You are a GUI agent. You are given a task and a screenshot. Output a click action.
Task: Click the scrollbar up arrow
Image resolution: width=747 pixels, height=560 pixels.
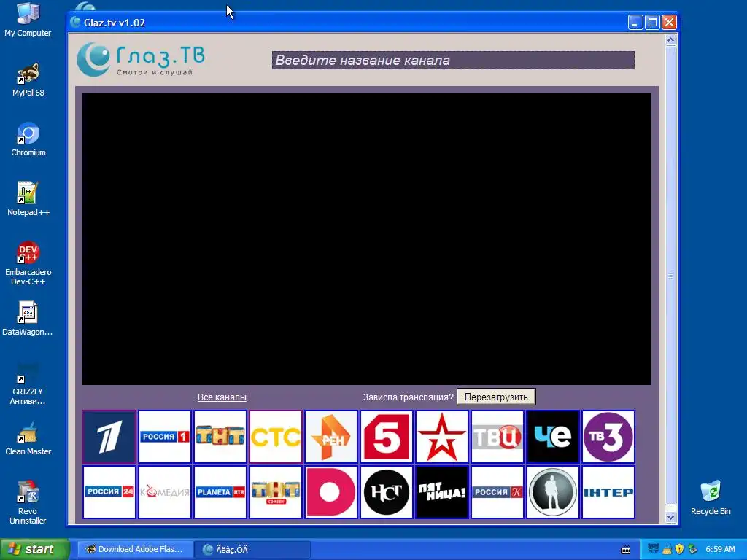point(671,40)
